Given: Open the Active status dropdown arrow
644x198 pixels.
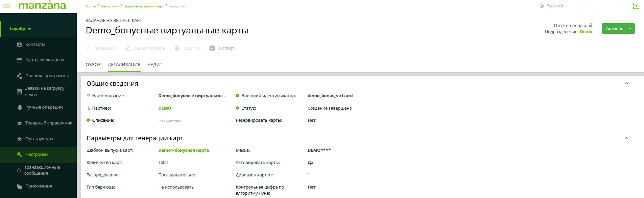Looking at the screenshot, I should pos(630,29).
